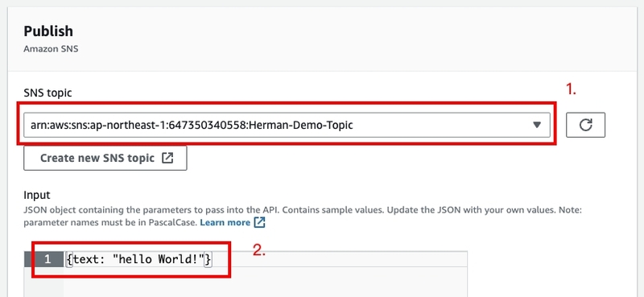This screenshot has height=297, width=644.
Task: Click the PascalCase note description text
Action: coord(303,216)
